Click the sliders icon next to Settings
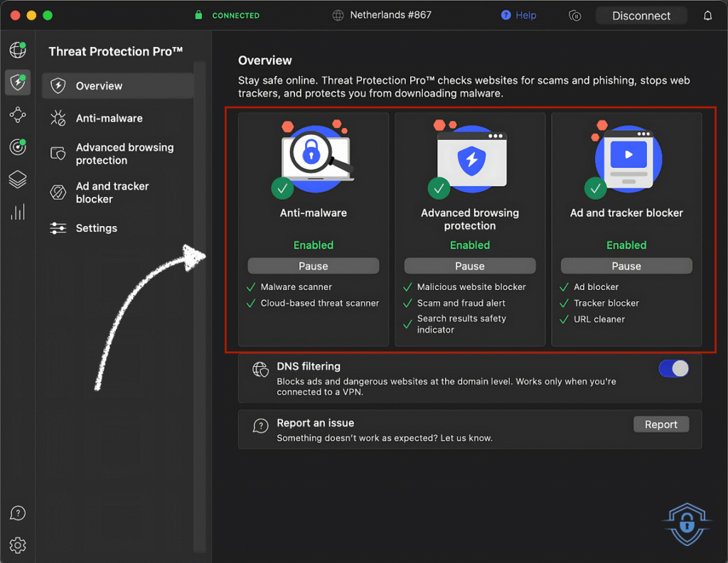The width and height of the screenshot is (728, 563). [58, 228]
